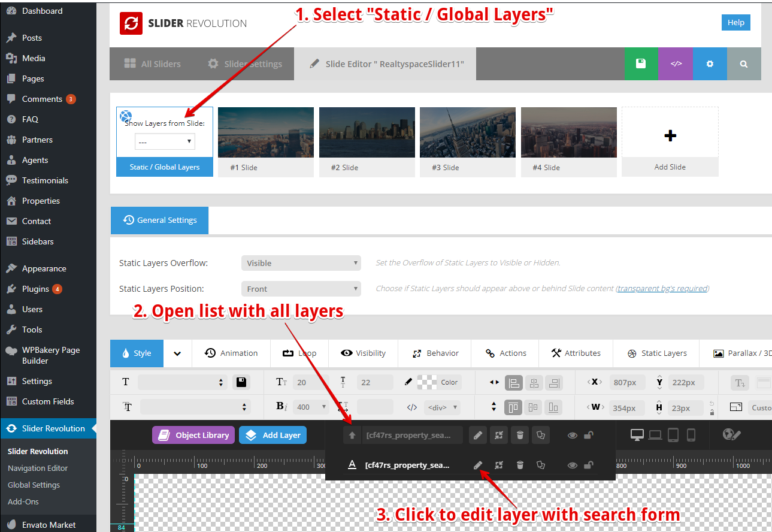This screenshot has width=772, height=532.
Task: Switch to tablet device view
Action: (x=673, y=435)
